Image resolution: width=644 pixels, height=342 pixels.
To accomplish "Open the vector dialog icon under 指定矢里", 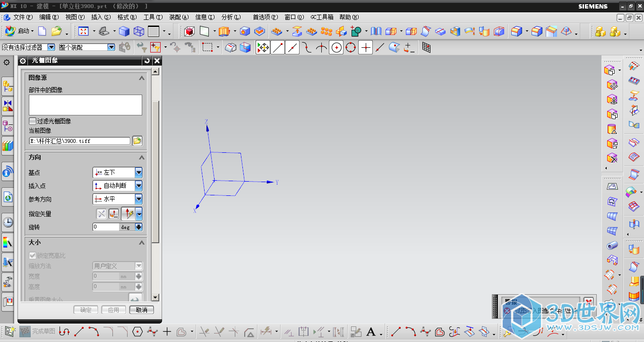I will pos(114,214).
